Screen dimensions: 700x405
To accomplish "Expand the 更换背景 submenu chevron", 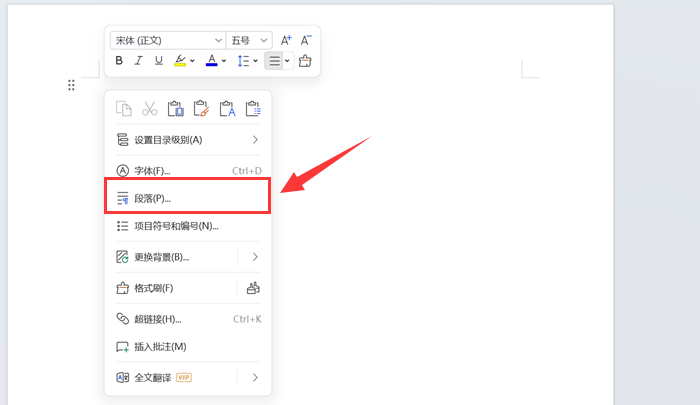I will (x=255, y=257).
